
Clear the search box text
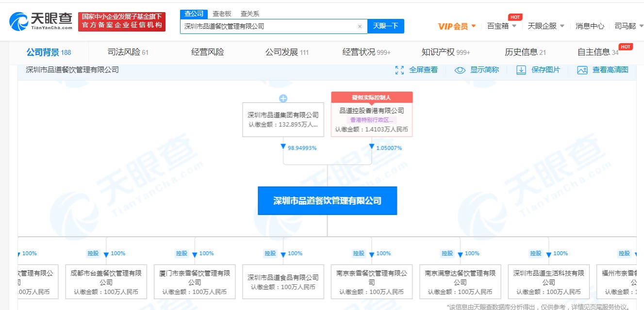(360, 26)
